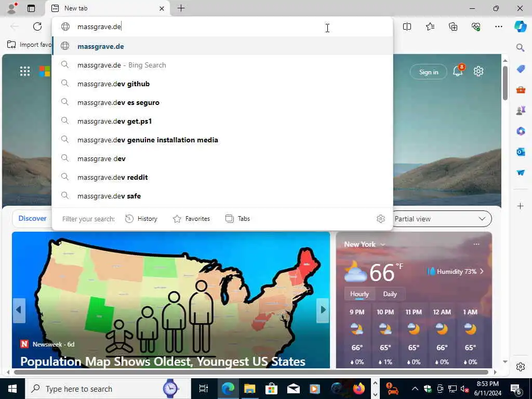Switch to the Discover tab

coord(32,219)
